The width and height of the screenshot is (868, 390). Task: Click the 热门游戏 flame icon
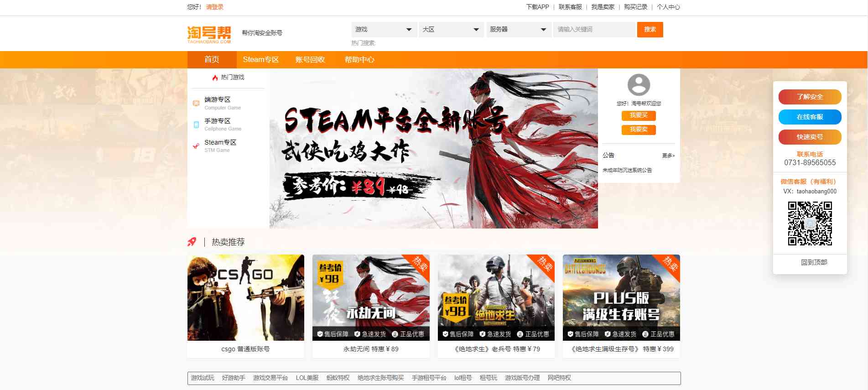coord(215,78)
